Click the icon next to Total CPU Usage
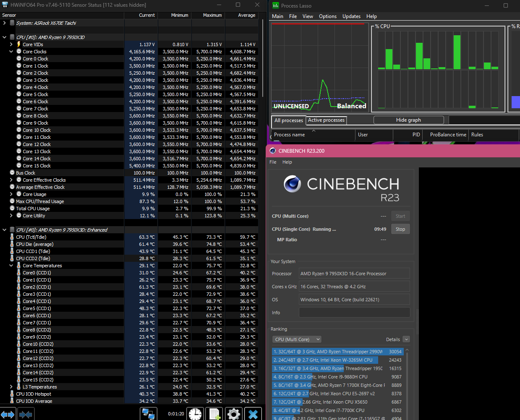This screenshot has height=420, width=520. click(x=12, y=208)
